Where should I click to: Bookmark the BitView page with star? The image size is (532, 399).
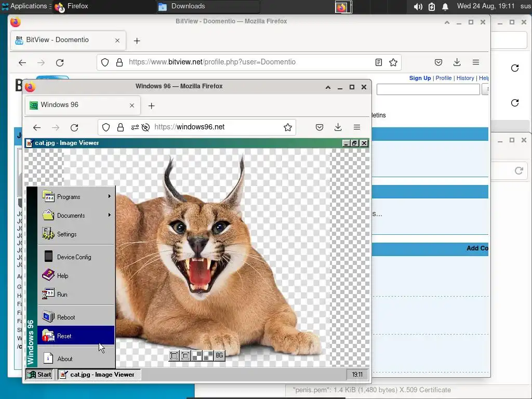(x=393, y=62)
